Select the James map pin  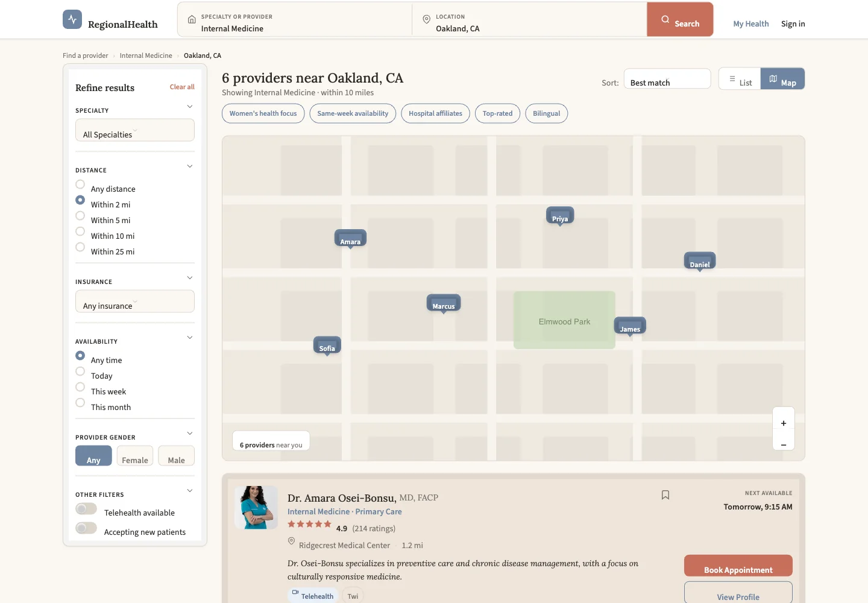click(x=630, y=326)
